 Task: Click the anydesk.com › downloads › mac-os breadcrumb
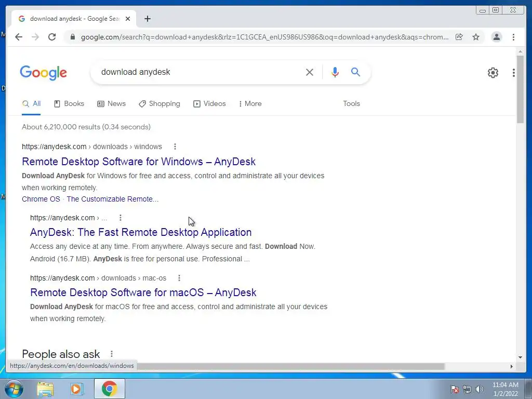coord(98,278)
